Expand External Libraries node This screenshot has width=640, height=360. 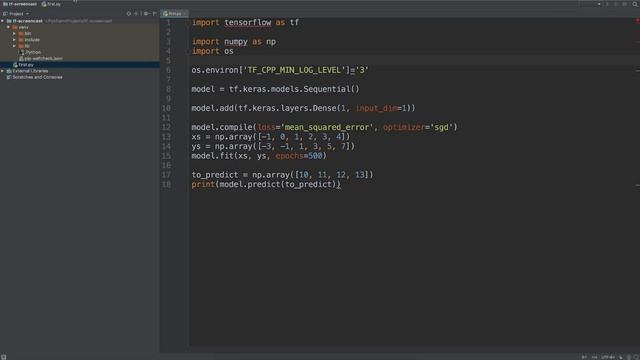pos(3,71)
